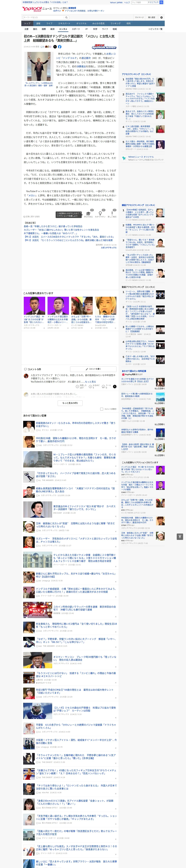Click the ログイン link
The width and height of the screenshot is (186, 868).
pos(57,11)
